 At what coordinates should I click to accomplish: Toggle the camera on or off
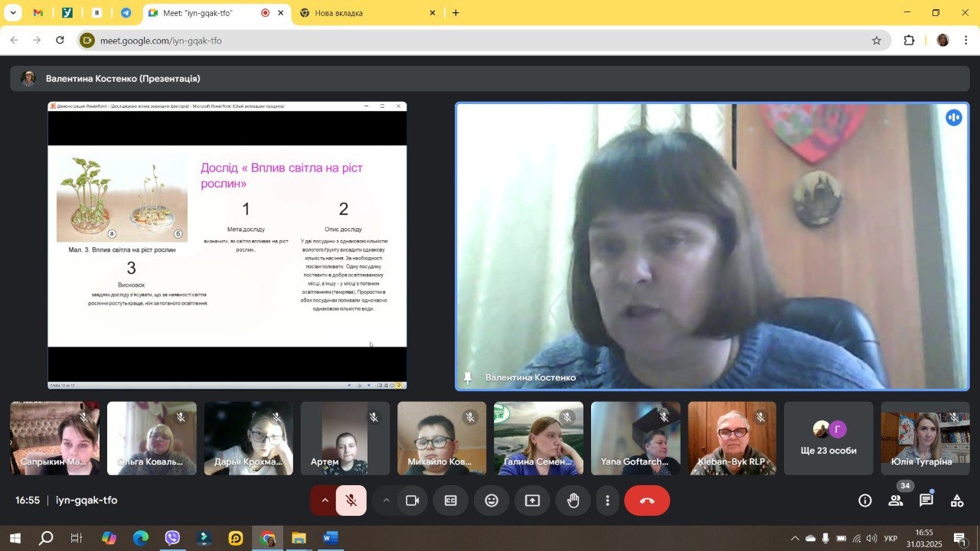pos(413,500)
